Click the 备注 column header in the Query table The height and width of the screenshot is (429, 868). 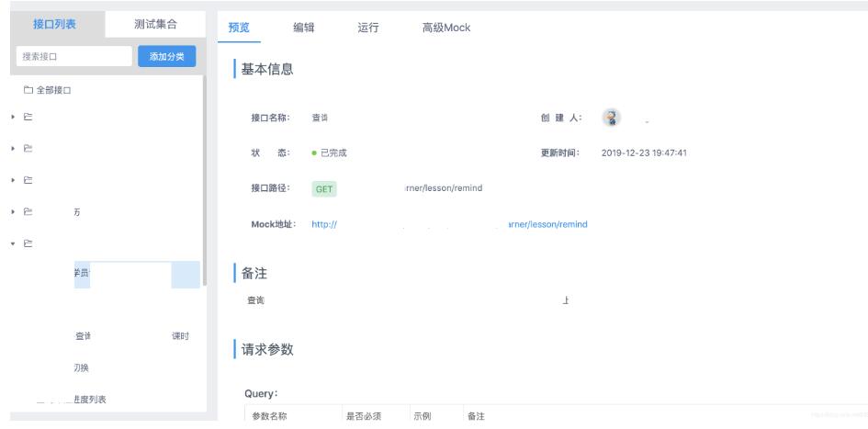pyautogui.click(x=476, y=416)
